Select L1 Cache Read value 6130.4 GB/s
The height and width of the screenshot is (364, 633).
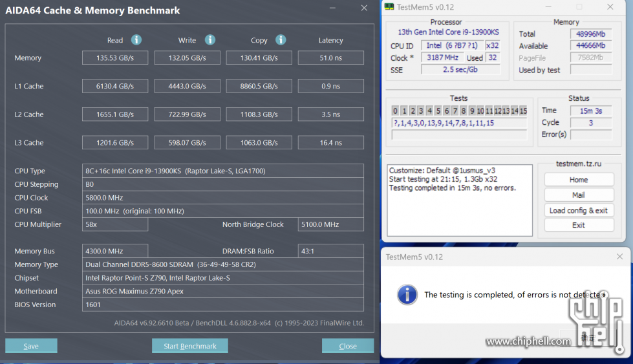(115, 86)
